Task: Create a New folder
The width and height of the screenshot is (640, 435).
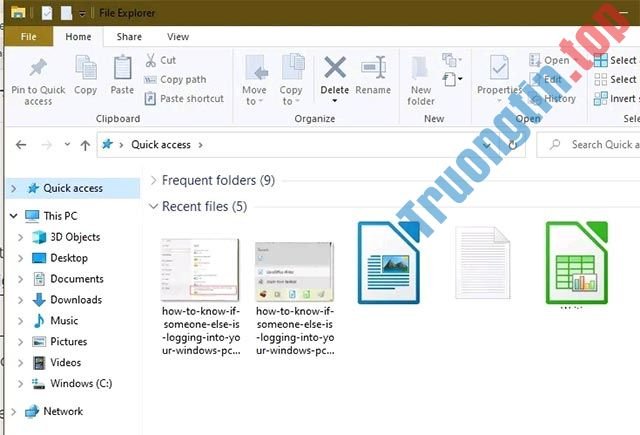Action: point(421,81)
